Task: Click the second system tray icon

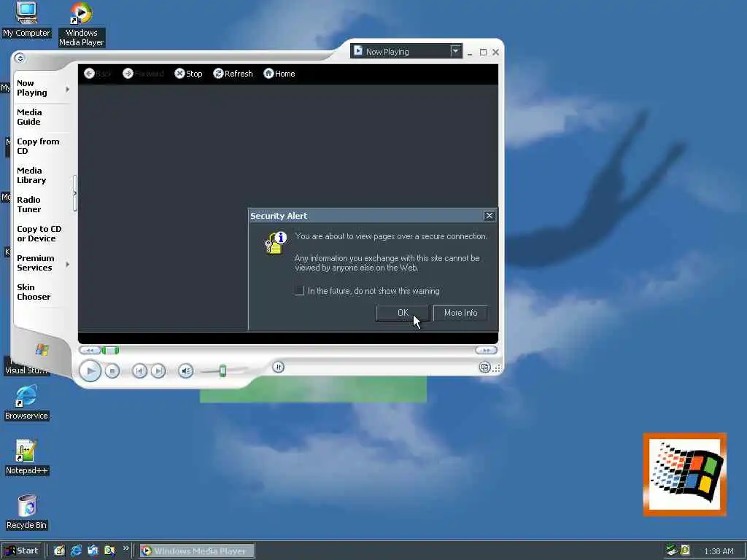Action: 685,550
